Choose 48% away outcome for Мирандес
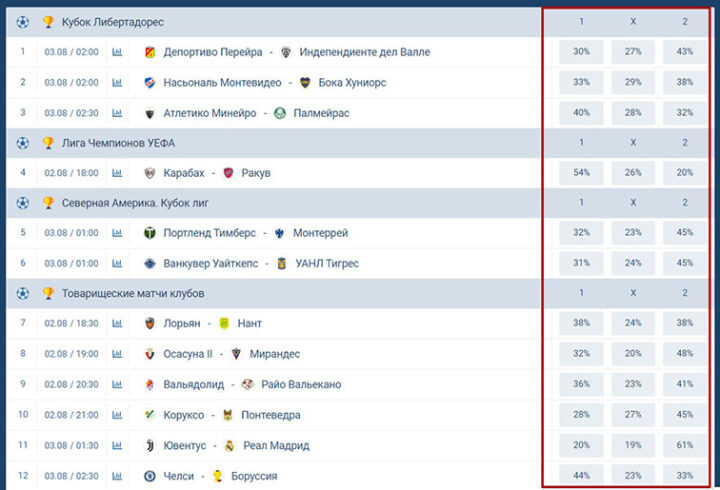This screenshot has height=490, width=720. [x=685, y=354]
